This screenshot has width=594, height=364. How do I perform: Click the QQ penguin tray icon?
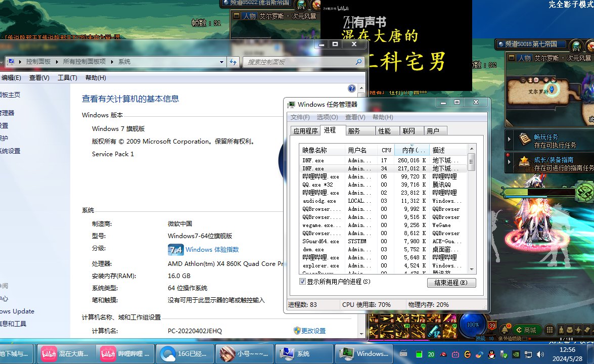(491, 354)
